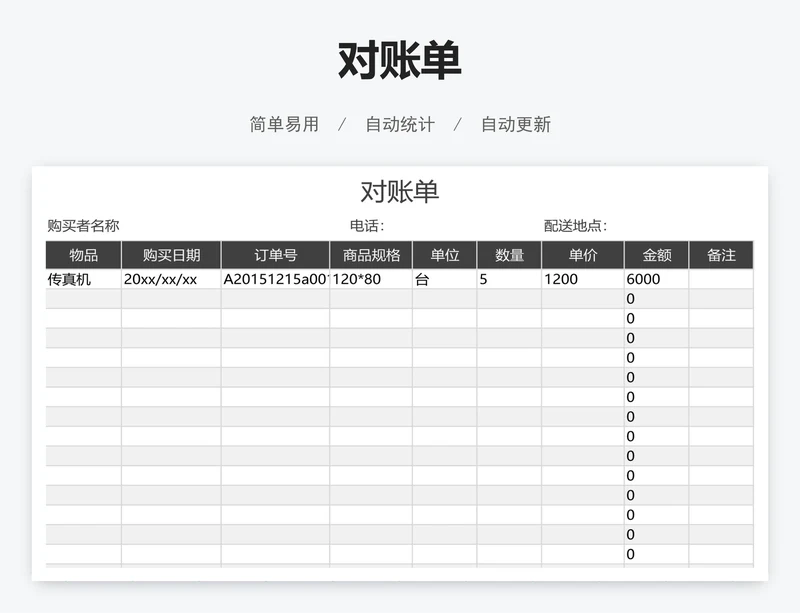
Task: Select the unit price cell 1200
Action: pos(583,279)
